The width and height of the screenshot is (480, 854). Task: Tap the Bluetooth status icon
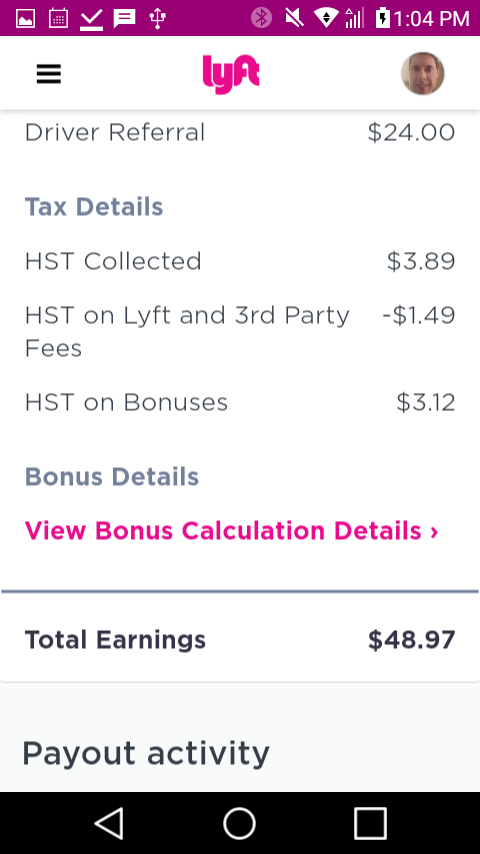[262, 18]
